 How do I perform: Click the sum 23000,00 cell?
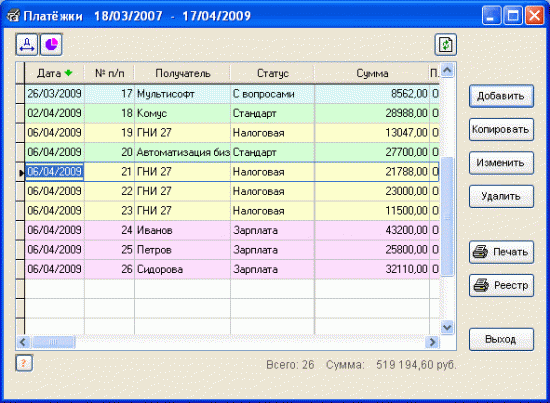372,191
